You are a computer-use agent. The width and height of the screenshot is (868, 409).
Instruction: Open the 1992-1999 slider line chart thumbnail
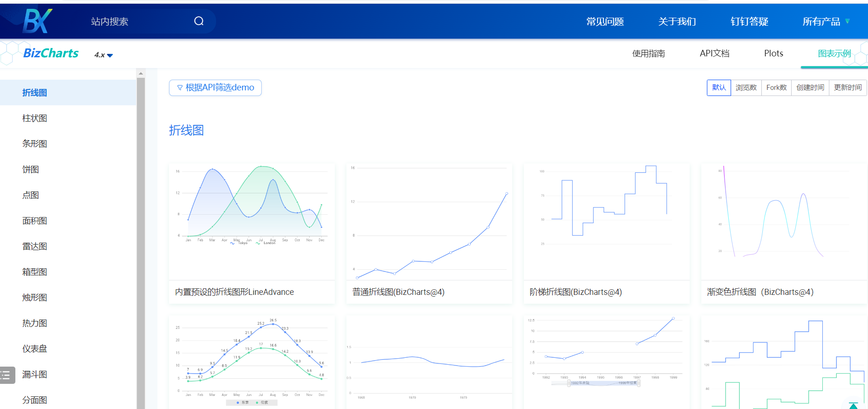[x=607, y=362]
